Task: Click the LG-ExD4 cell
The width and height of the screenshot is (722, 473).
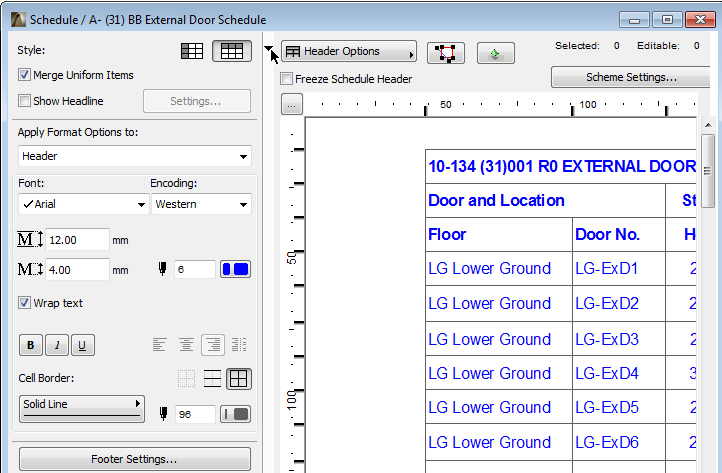Action: click(619, 373)
